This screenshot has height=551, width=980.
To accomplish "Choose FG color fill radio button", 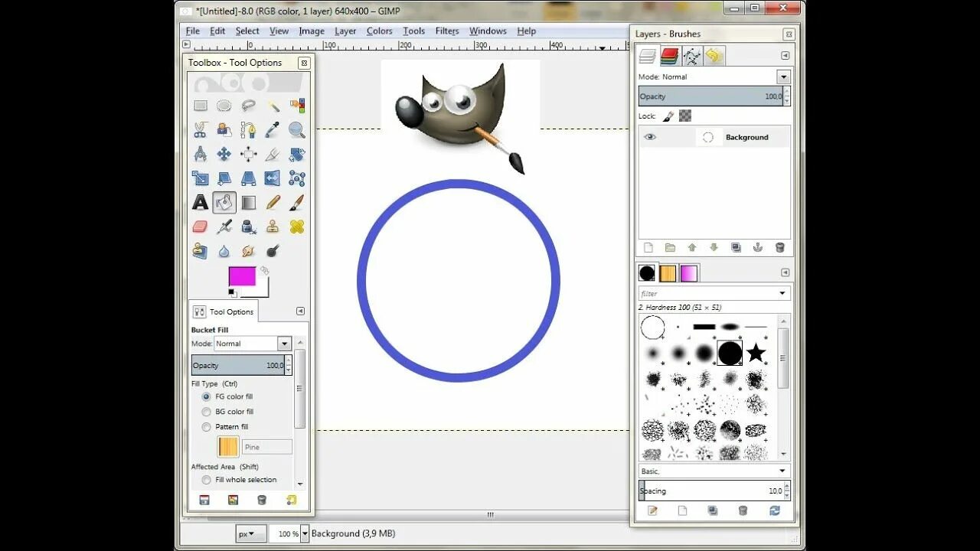I will click(206, 396).
